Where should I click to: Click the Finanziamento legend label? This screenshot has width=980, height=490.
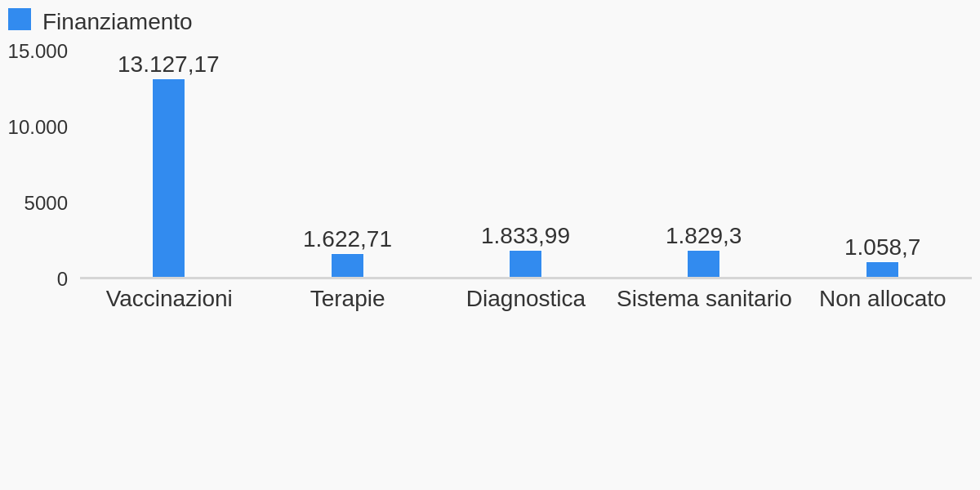(117, 22)
